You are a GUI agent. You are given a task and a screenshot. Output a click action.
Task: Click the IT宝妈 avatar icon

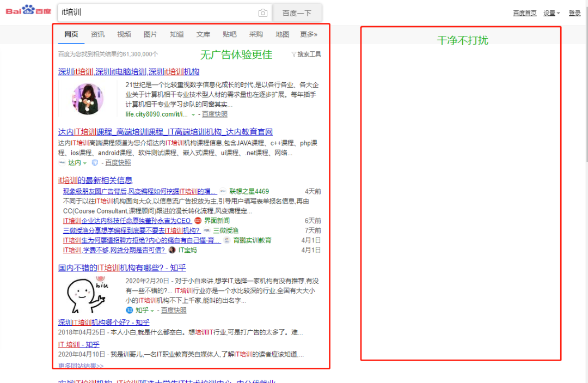click(172, 250)
